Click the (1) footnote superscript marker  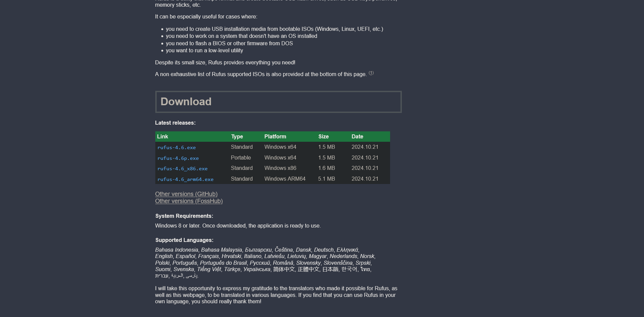(x=371, y=73)
